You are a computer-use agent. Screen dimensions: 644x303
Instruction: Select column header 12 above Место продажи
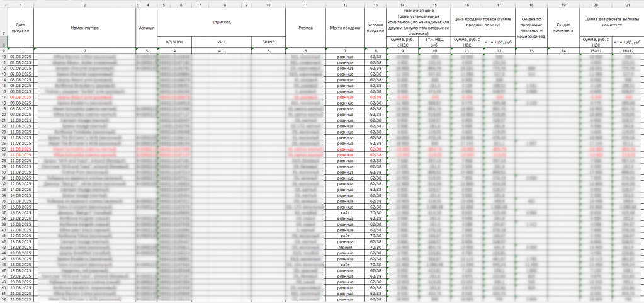click(x=345, y=4)
